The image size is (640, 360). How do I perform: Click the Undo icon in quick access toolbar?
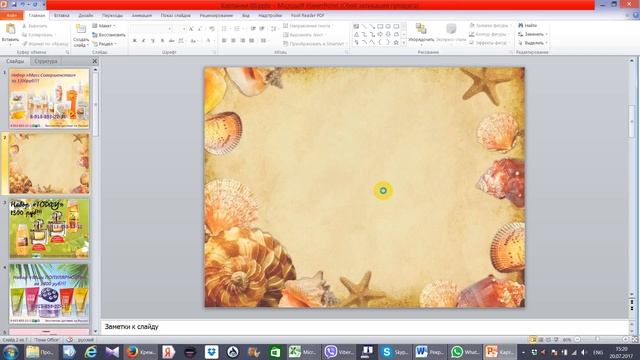23,4
